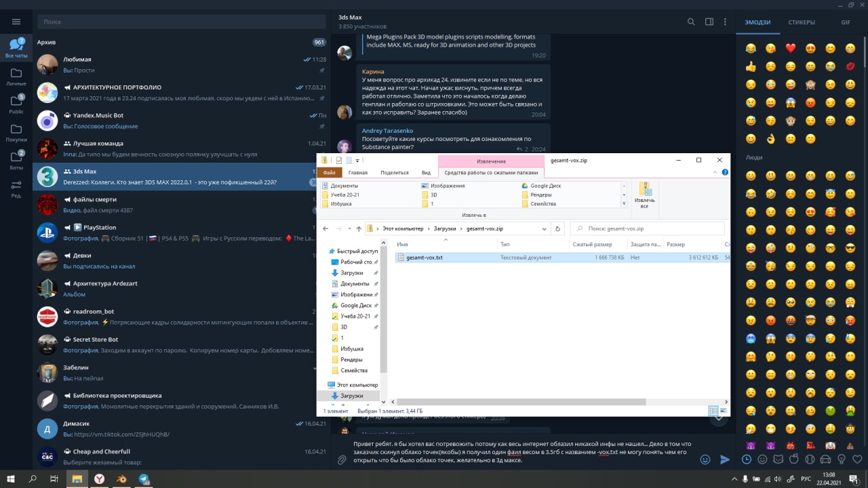Switch Explorer to large icons view

pos(722,411)
